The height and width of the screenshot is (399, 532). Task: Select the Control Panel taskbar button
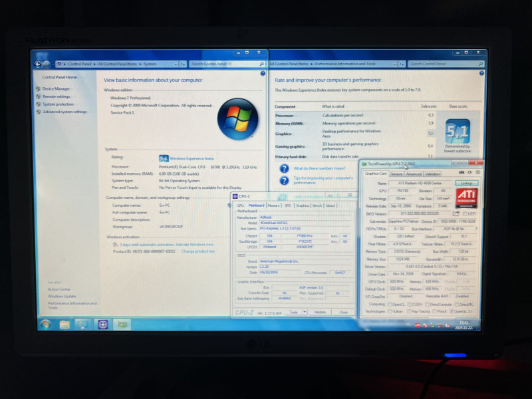click(83, 325)
